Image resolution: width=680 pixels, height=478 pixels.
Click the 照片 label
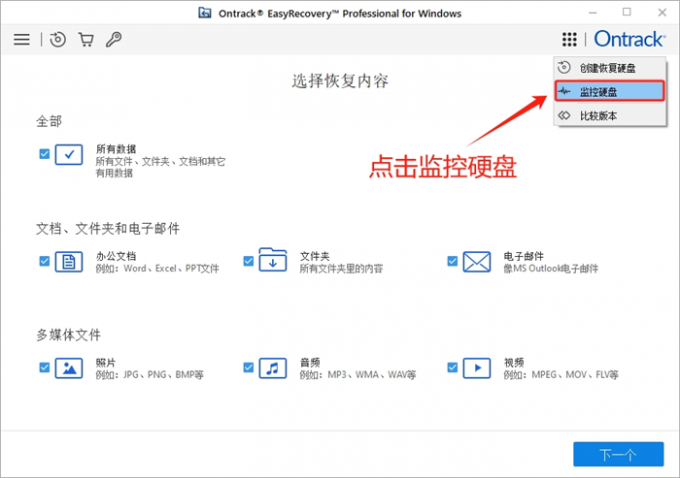click(106, 363)
